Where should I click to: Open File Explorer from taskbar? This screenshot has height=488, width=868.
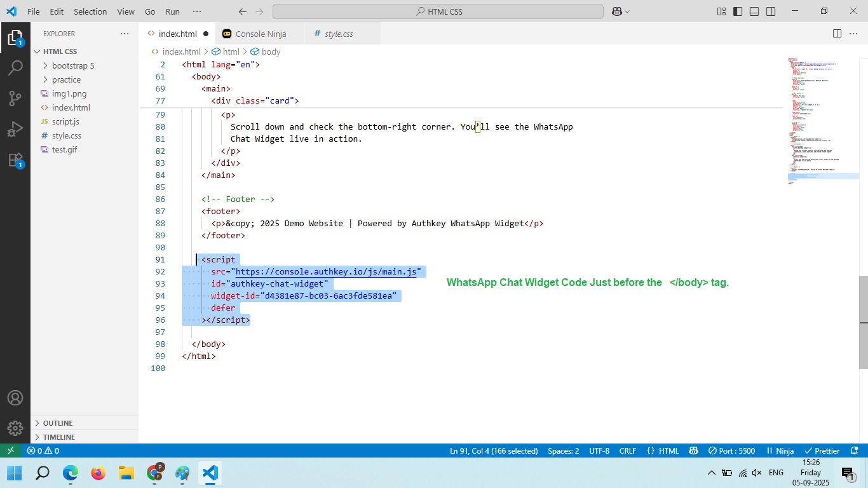point(126,473)
